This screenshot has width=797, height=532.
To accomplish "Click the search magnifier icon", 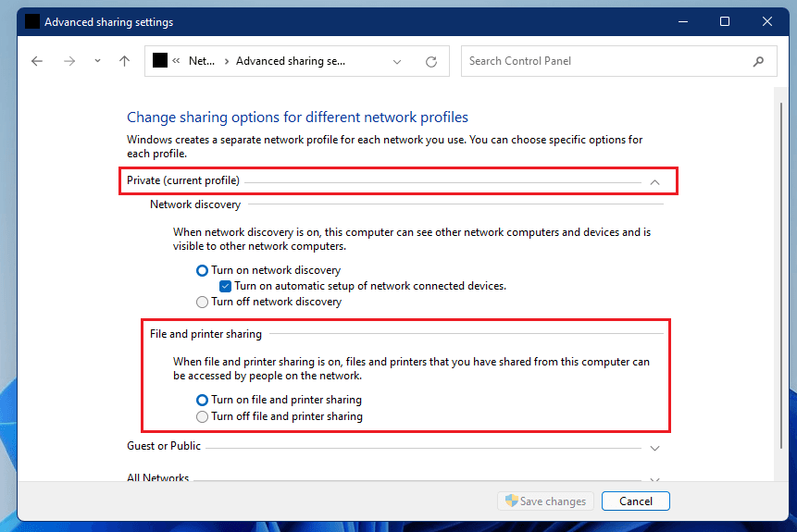I will (759, 62).
